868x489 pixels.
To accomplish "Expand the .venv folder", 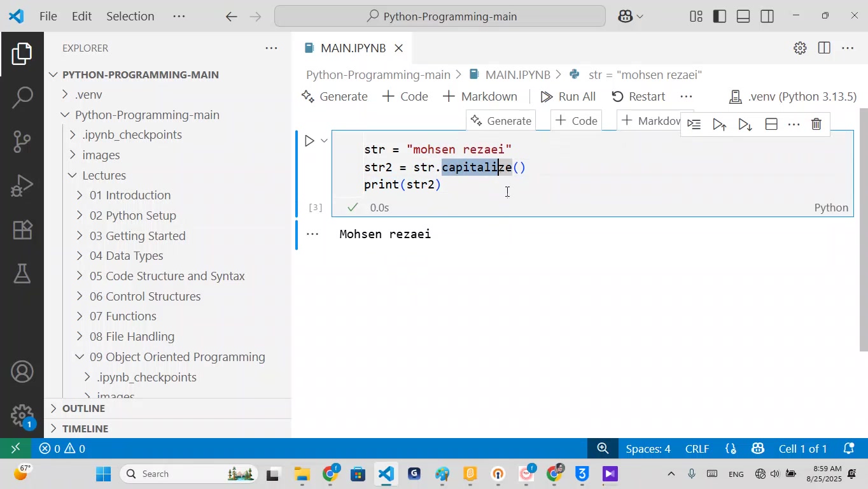I will (x=65, y=94).
